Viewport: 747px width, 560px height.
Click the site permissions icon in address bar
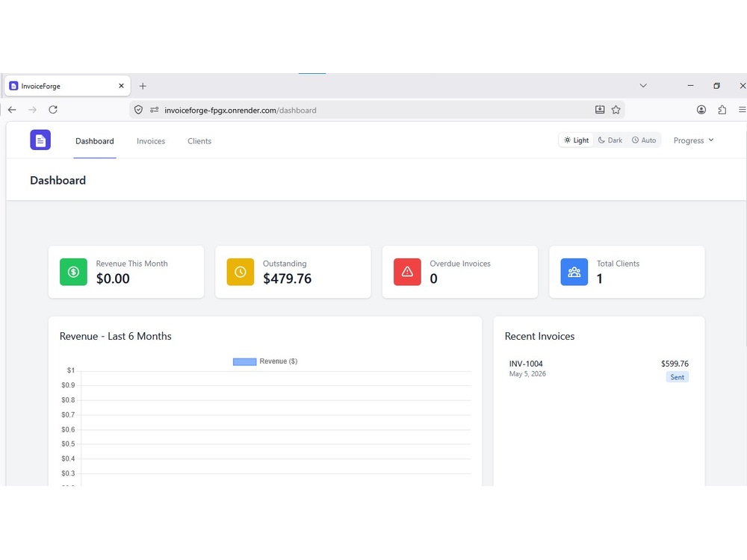[155, 110]
